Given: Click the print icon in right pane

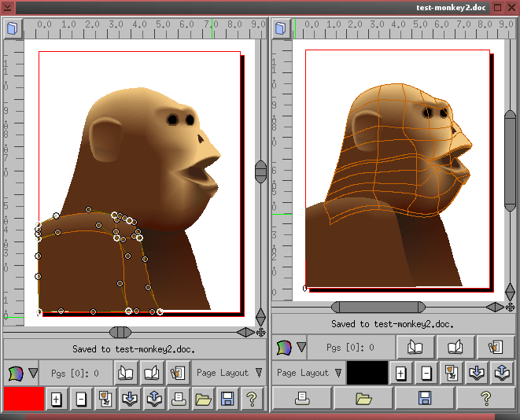Looking at the screenshot, I should pos(302,399).
